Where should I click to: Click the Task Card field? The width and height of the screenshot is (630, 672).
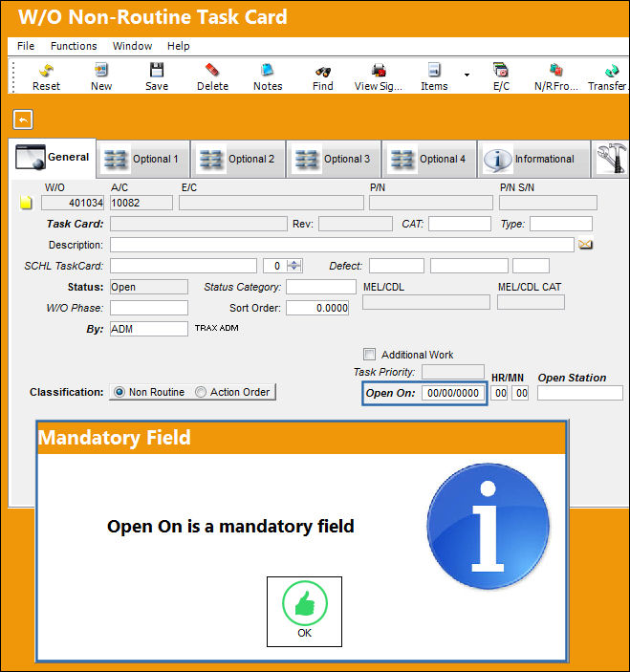point(199,224)
